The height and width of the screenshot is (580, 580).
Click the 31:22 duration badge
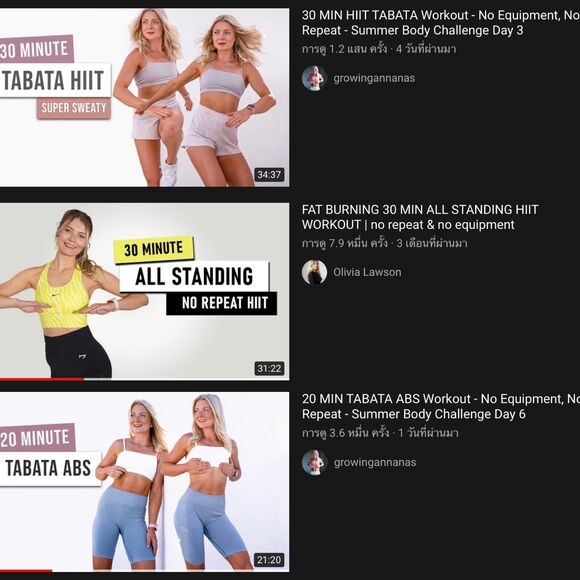(x=269, y=368)
